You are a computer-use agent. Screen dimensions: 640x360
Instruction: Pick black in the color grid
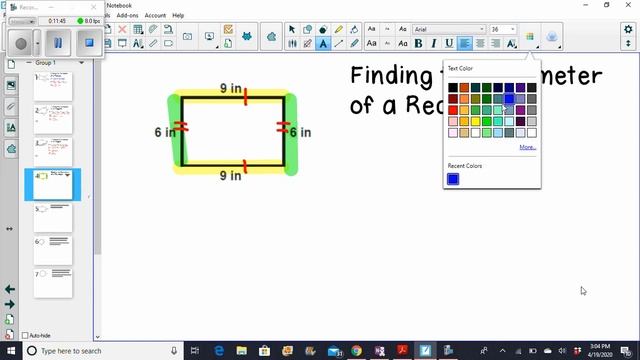453,87
